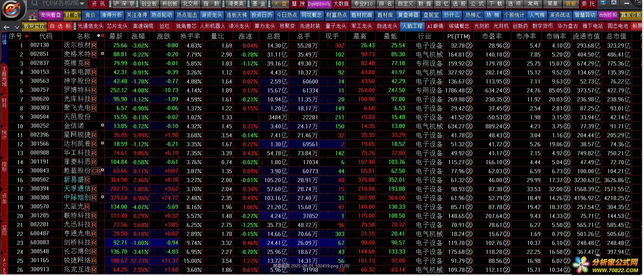Click the R badge next to 天孚通信

tap(94, 189)
